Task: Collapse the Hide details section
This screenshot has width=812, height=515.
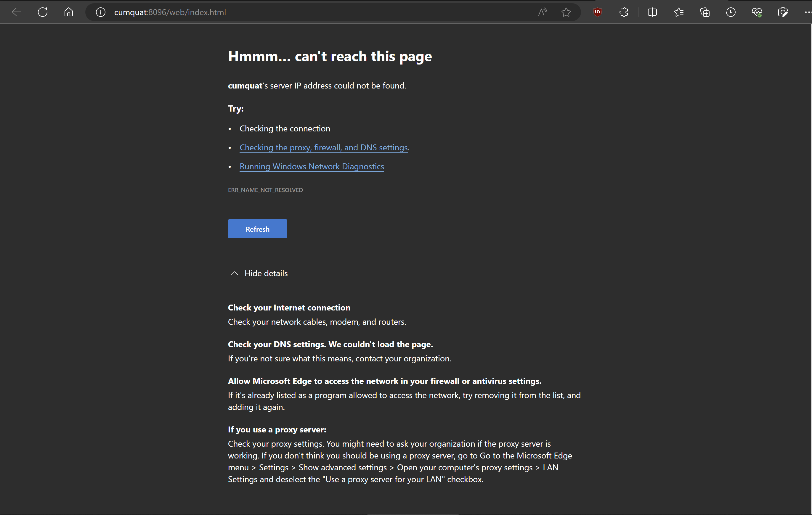Action: coord(259,273)
